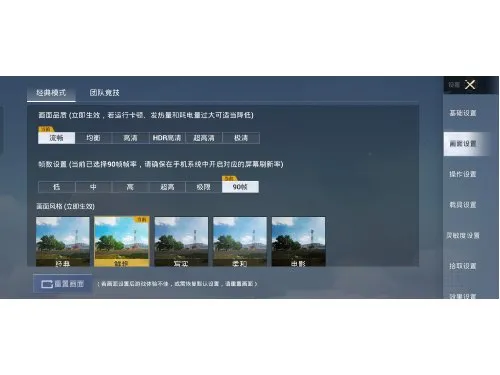500x375 pixels.
Task: Choose the 柔和 style thumbnail
Action: 240,242
